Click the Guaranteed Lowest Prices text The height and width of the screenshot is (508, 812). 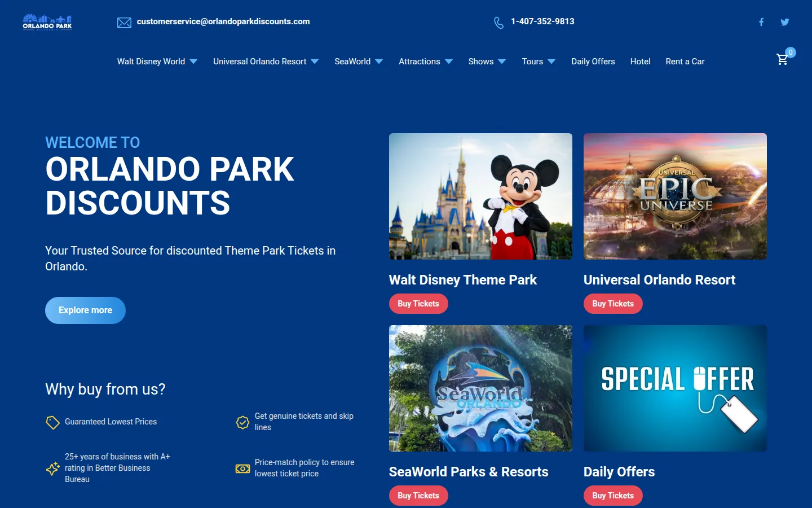(111, 422)
